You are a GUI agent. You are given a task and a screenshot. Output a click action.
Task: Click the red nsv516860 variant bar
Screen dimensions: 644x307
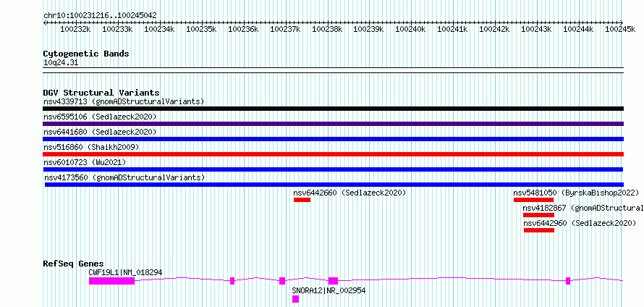pyautogui.click(x=333, y=154)
